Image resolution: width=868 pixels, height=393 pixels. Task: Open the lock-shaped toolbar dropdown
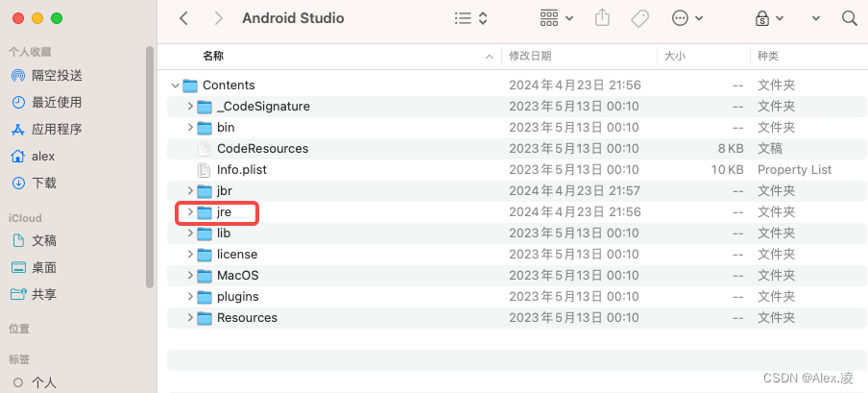769,18
